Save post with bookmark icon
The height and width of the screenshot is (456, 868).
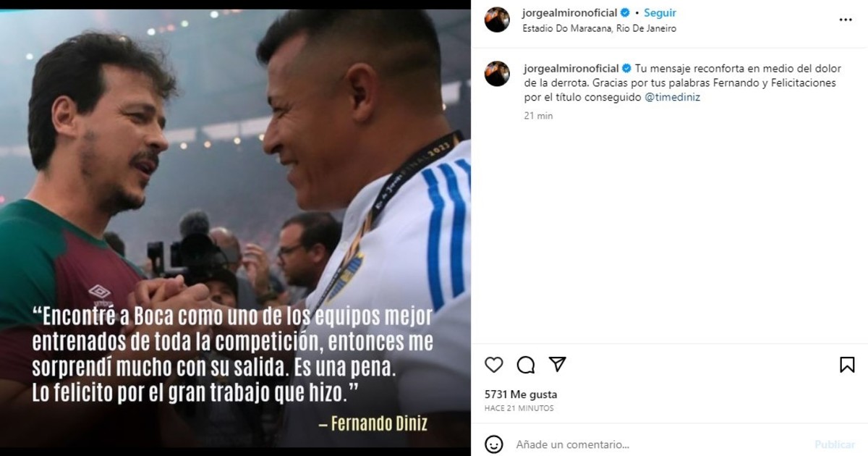(847, 365)
